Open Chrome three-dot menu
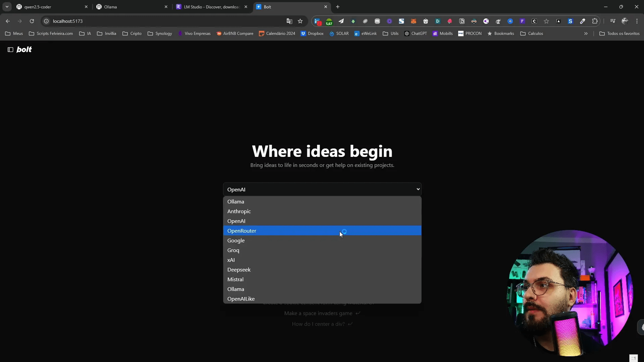The height and width of the screenshot is (362, 644). (637, 21)
